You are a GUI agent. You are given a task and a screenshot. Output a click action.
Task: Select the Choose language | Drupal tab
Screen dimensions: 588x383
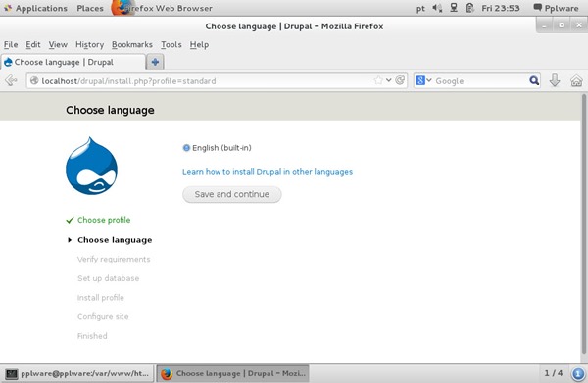[73, 62]
